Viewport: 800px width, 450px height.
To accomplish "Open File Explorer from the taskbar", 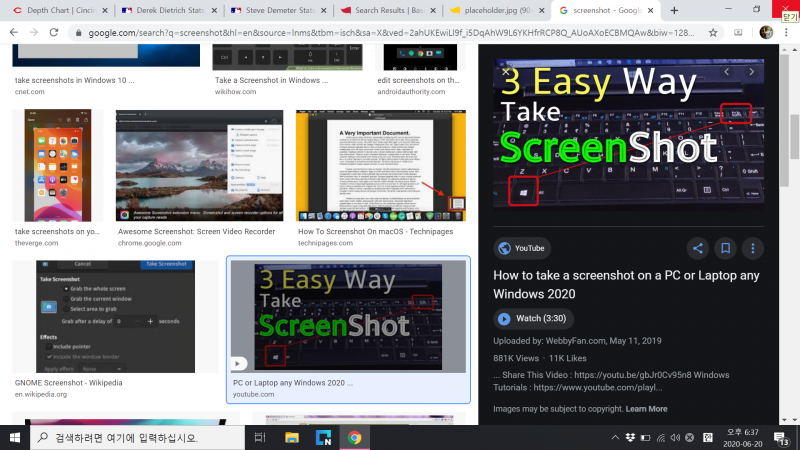I will point(291,437).
